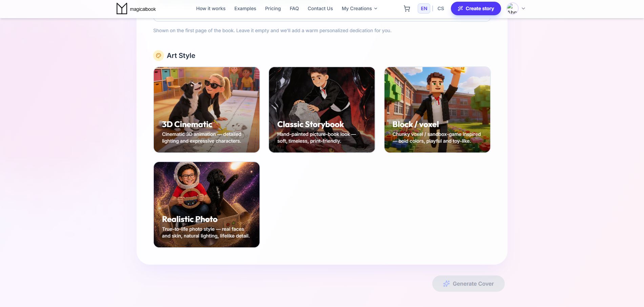The width and height of the screenshot is (644, 307).
Task: Choose the Block / voxel art style
Action: tap(437, 110)
